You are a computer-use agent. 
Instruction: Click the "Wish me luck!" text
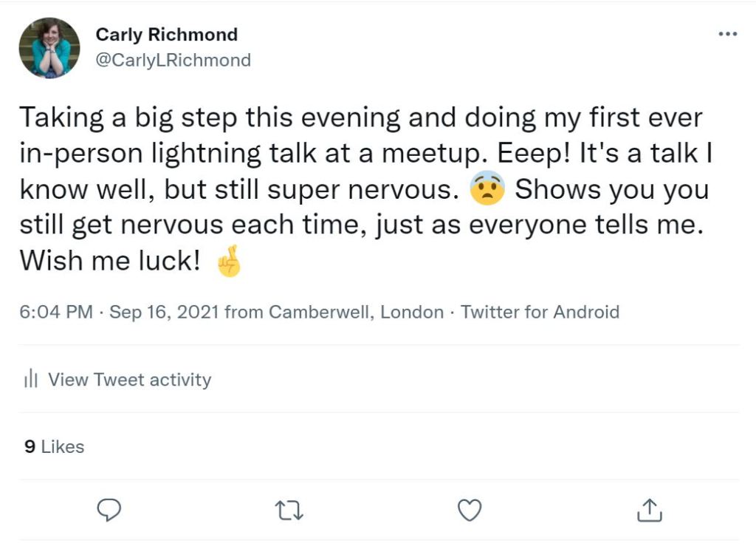pyautogui.click(x=110, y=262)
